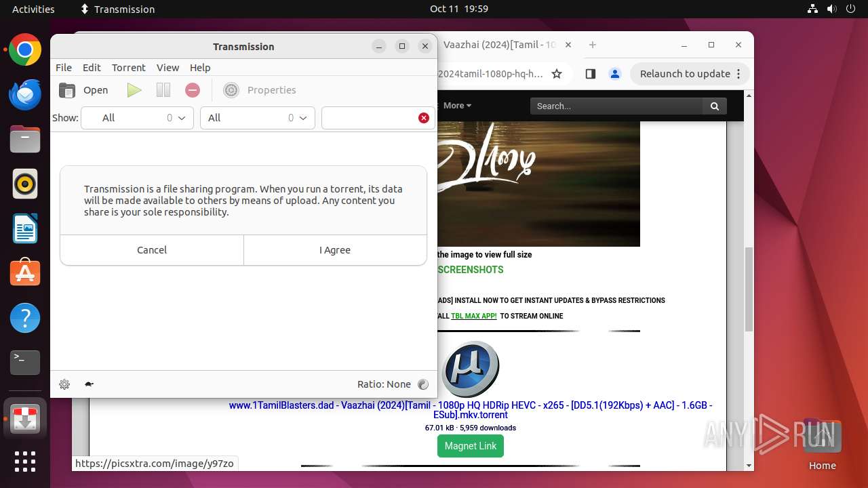The height and width of the screenshot is (488, 868).
Task: Click the website search magnifier button
Action: pyautogui.click(x=714, y=106)
